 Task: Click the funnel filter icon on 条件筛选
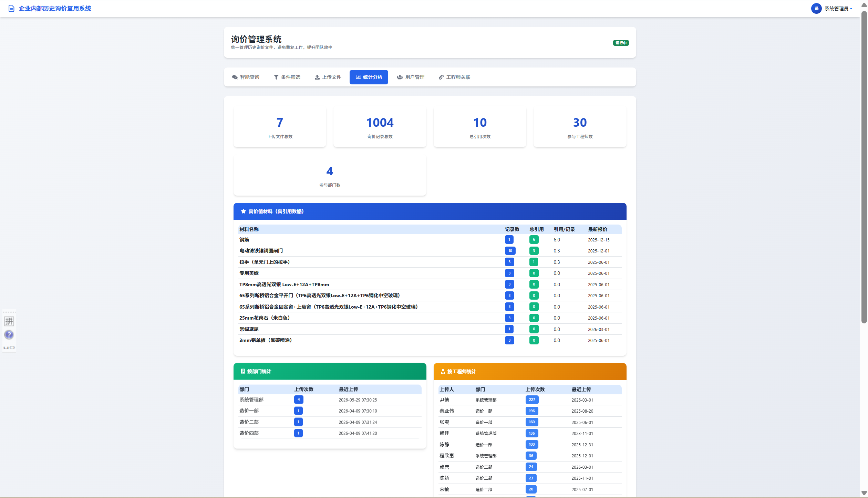click(276, 77)
